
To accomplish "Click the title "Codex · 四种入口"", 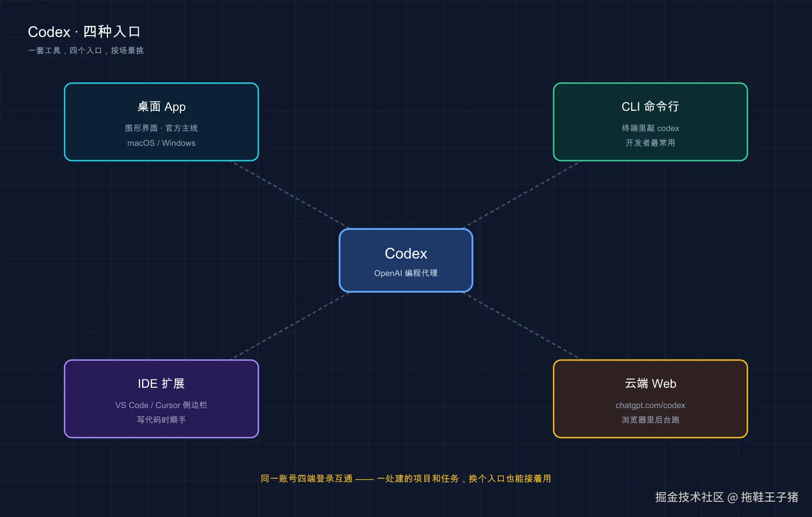I will pyautogui.click(x=84, y=32).
